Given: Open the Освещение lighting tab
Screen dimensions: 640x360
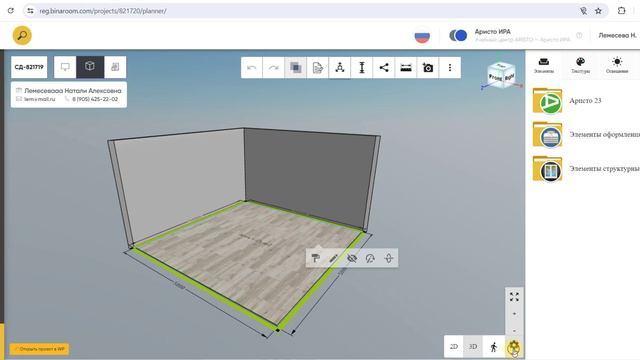Looking at the screenshot, I should pyautogui.click(x=617, y=65).
